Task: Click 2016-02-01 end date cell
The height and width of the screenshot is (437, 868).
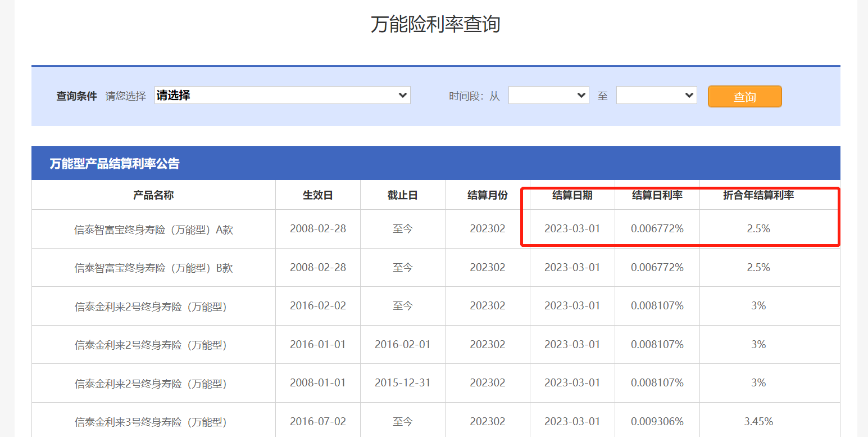Action: [403, 344]
